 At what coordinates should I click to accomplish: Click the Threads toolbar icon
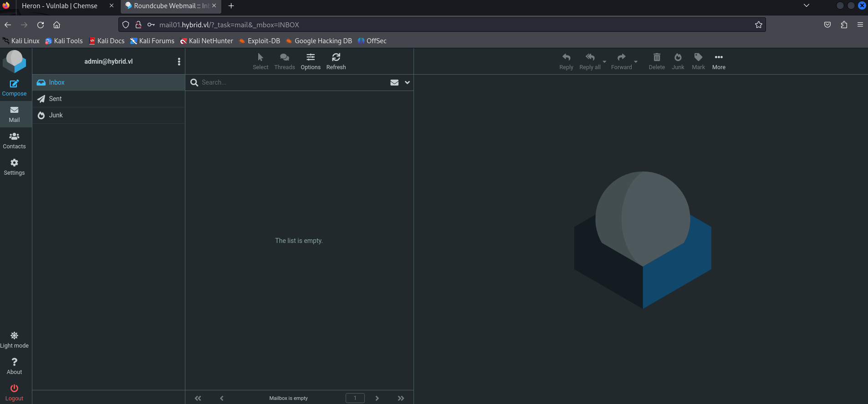pos(285,61)
